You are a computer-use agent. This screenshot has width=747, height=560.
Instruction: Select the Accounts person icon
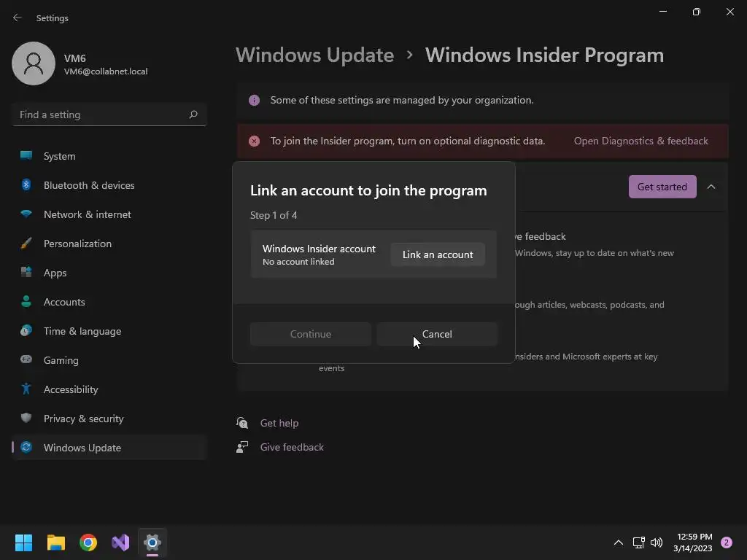coord(26,301)
